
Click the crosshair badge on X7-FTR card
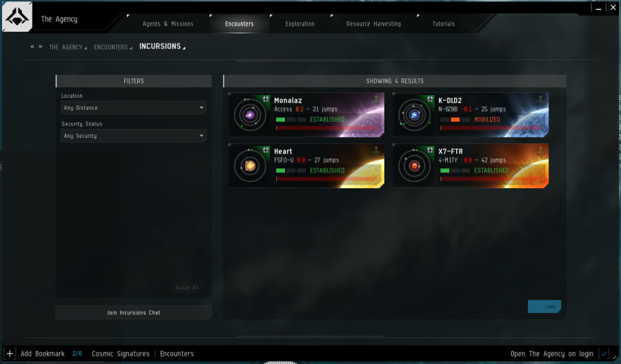click(430, 150)
